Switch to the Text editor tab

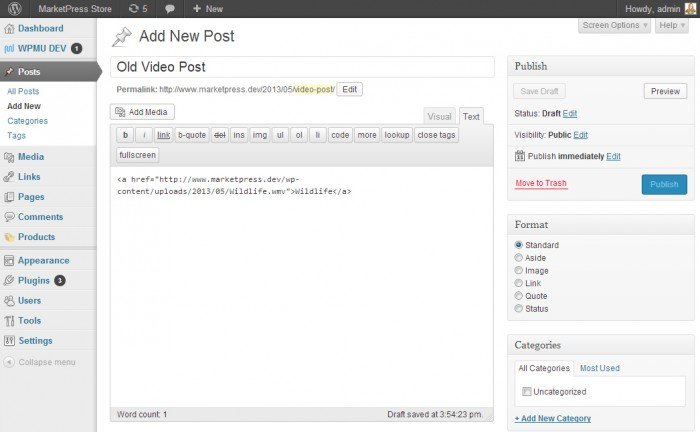pos(471,116)
